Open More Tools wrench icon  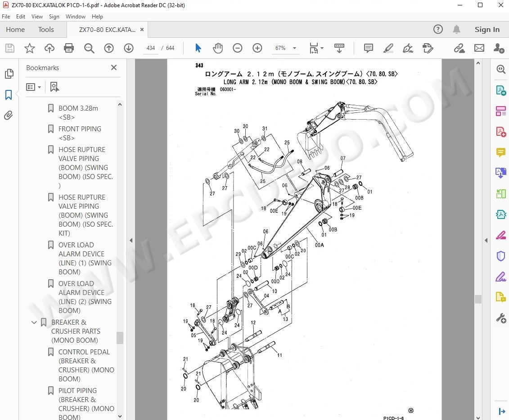pyautogui.click(x=501, y=318)
